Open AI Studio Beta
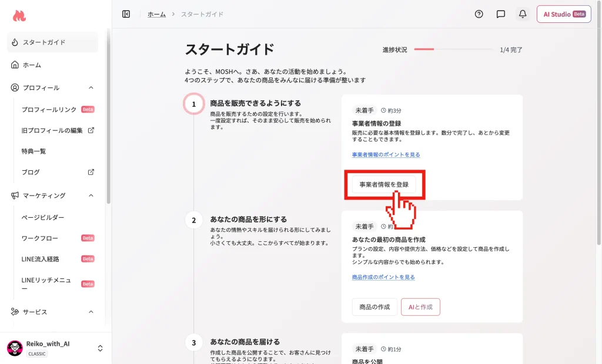602x364 pixels. (564, 14)
